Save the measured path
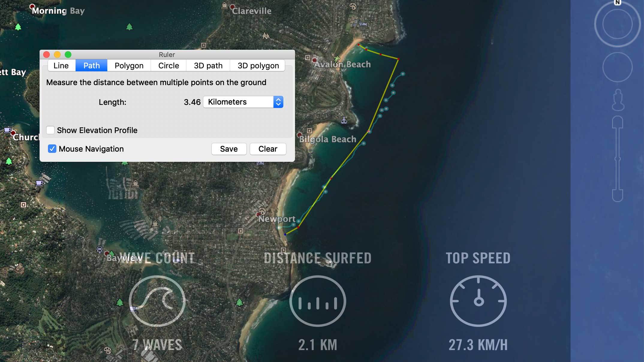This screenshot has width=644, height=362. click(229, 149)
